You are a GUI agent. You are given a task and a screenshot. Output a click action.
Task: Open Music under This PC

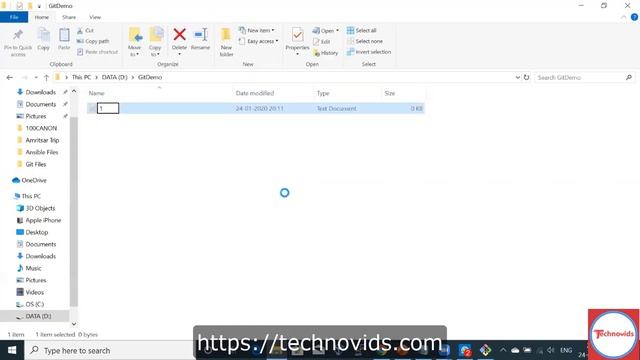[x=33, y=268]
